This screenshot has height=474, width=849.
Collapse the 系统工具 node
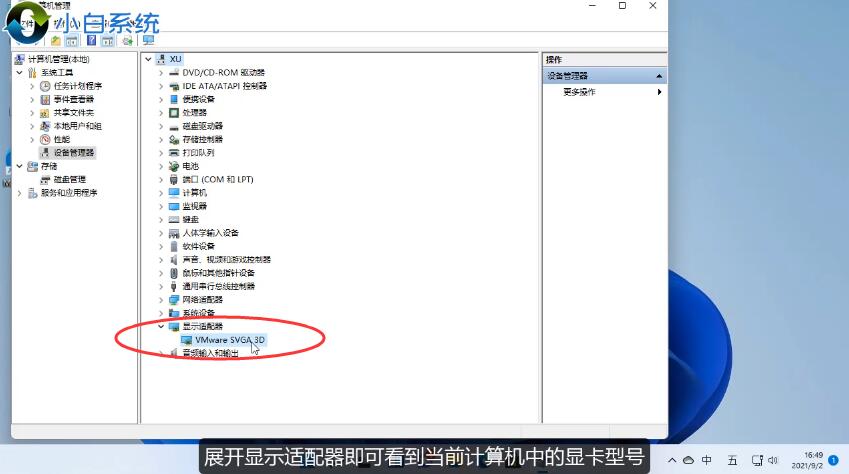[x=19, y=73]
